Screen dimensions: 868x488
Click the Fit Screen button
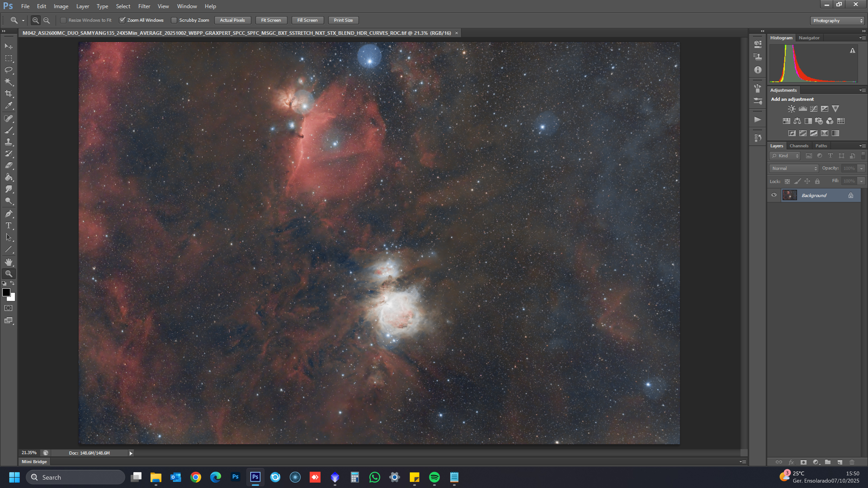[x=271, y=20]
